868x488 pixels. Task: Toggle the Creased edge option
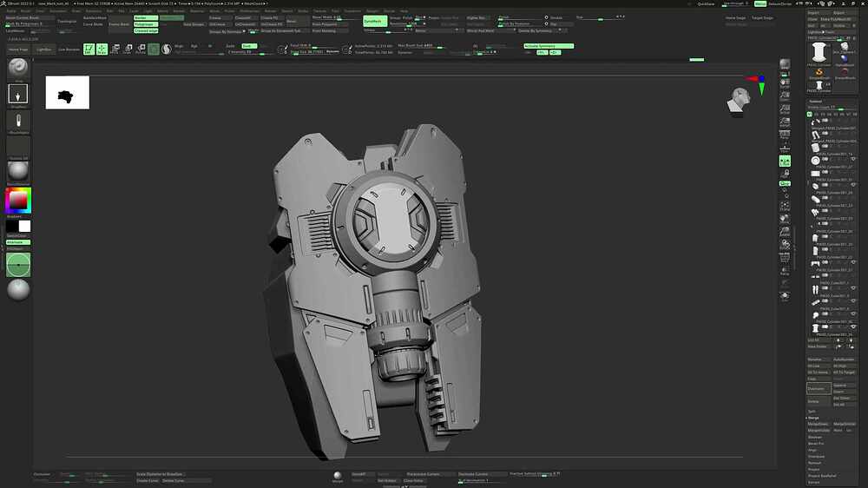pos(146,31)
